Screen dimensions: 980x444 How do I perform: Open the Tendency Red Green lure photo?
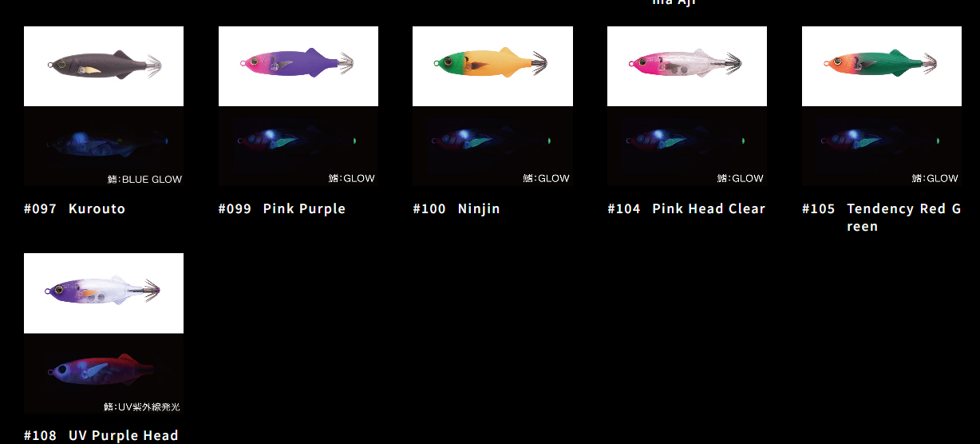[882, 66]
